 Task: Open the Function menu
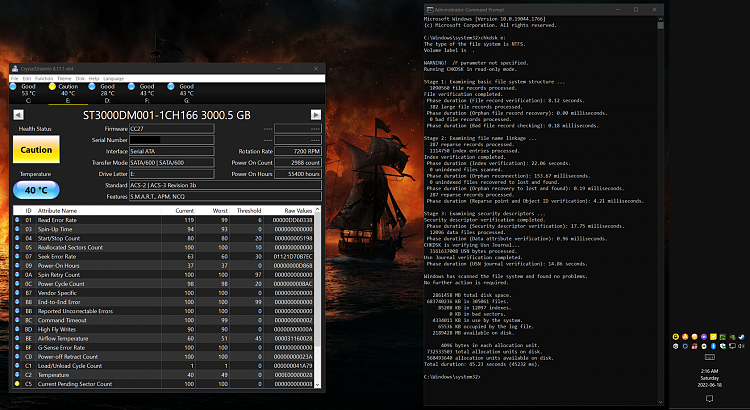tap(44, 78)
